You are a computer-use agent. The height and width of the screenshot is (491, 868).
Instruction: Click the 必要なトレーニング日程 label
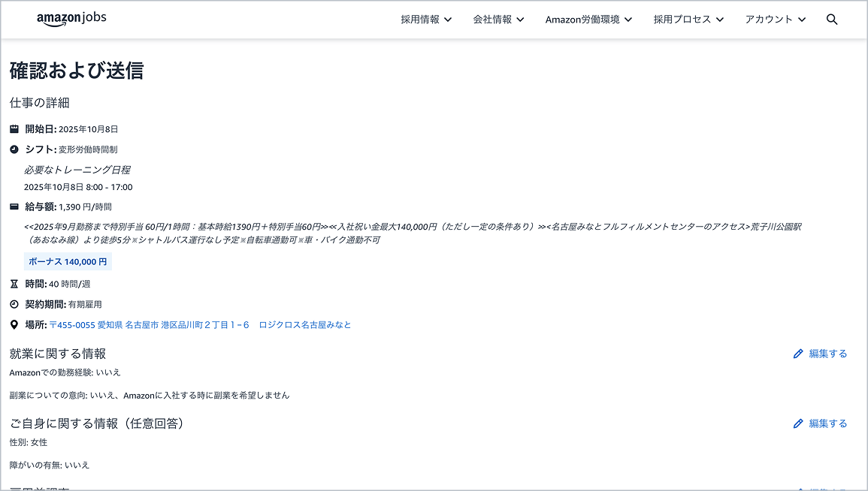click(x=77, y=170)
